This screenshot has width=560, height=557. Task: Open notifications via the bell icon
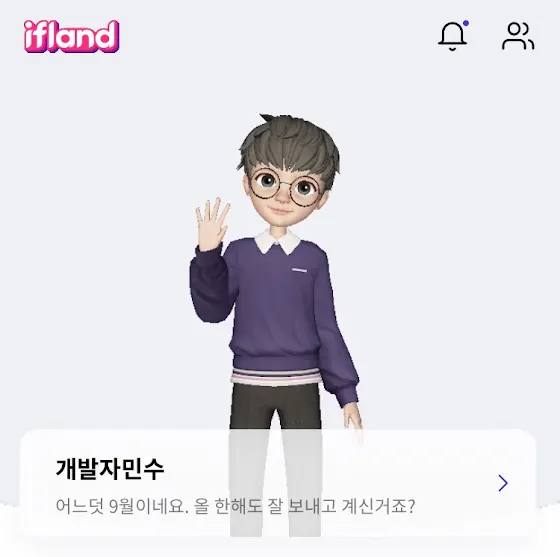(x=452, y=36)
